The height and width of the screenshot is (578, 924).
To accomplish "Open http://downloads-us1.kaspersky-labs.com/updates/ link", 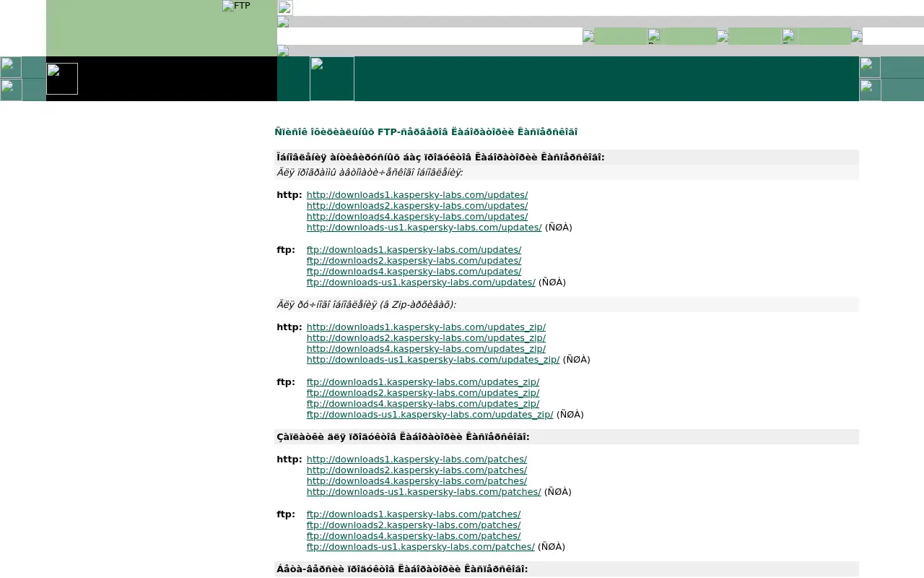I will tap(424, 228).
